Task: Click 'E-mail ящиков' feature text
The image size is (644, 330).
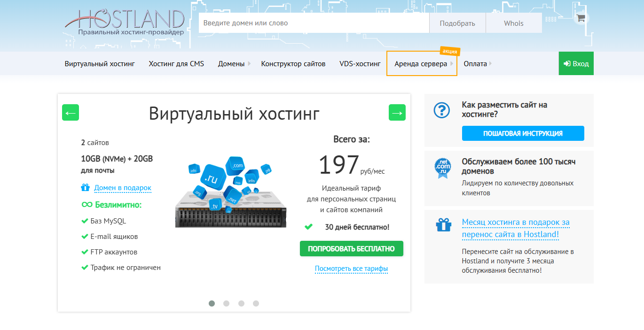Action: (114, 237)
